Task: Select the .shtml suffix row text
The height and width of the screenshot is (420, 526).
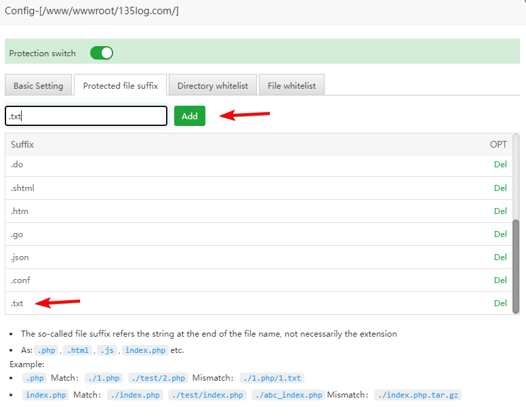Action: pyautogui.click(x=22, y=188)
